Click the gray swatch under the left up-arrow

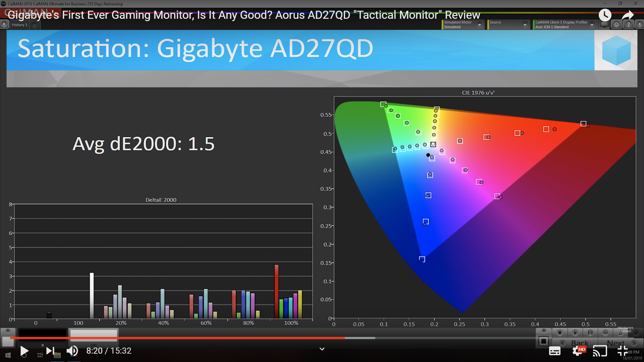tap(8, 341)
